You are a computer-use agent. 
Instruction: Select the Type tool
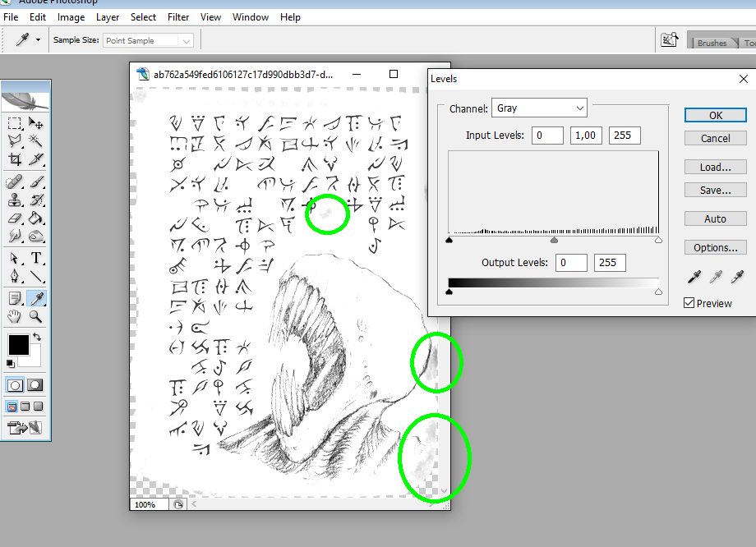35,259
